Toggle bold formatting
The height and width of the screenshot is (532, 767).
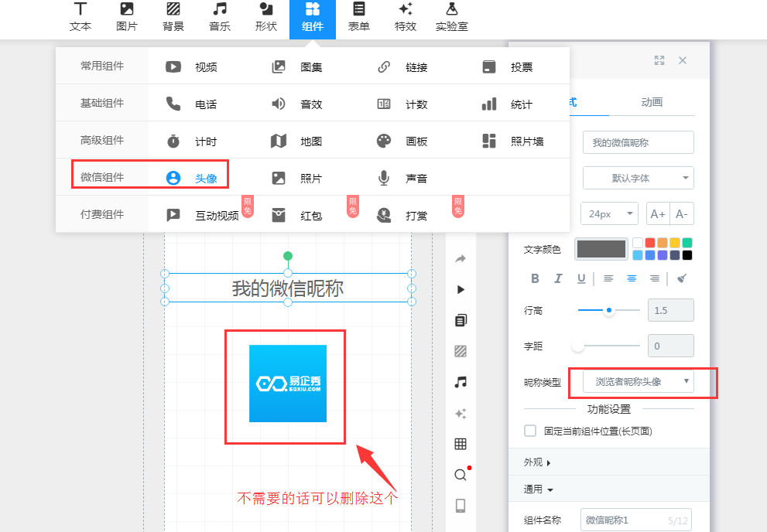click(535, 278)
